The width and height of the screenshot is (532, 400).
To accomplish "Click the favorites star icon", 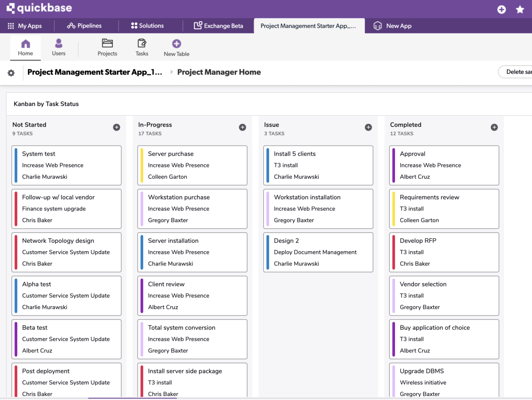I will pos(520,10).
